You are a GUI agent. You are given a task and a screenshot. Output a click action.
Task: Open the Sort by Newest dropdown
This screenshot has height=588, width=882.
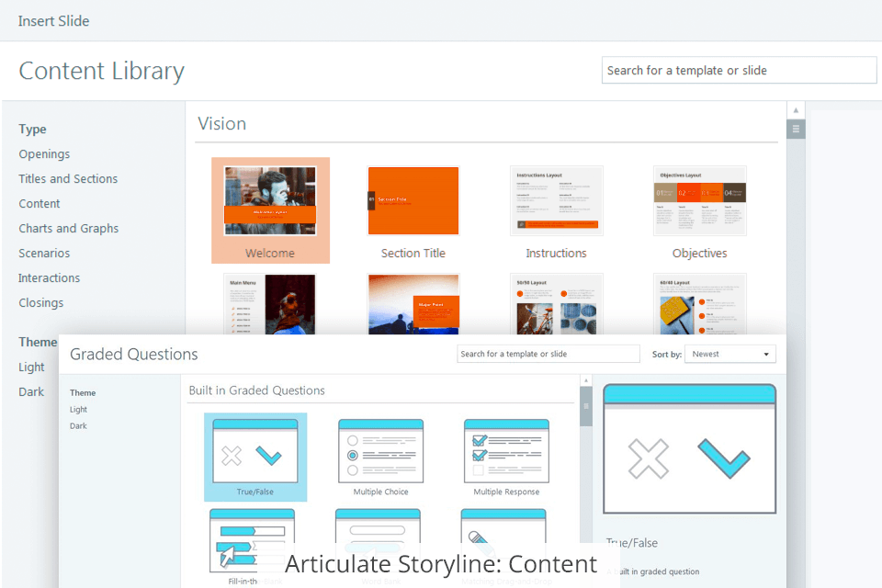[x=730, y=354]
